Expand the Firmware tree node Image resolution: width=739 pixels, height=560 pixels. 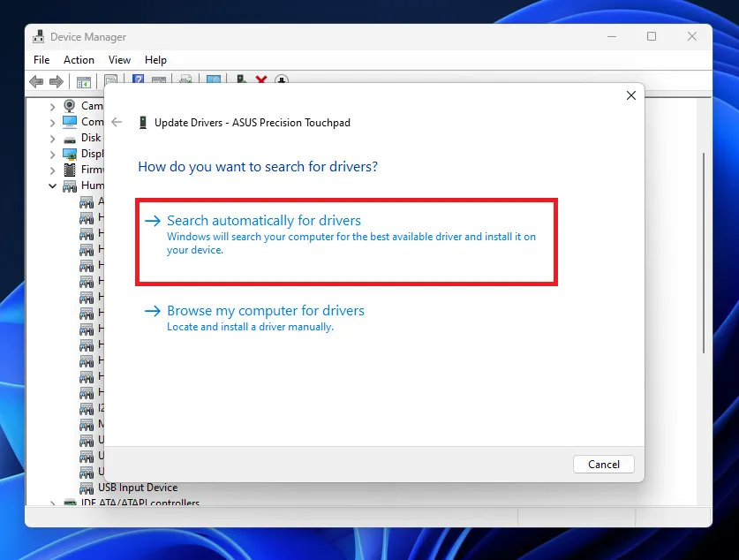coord(52,170)
